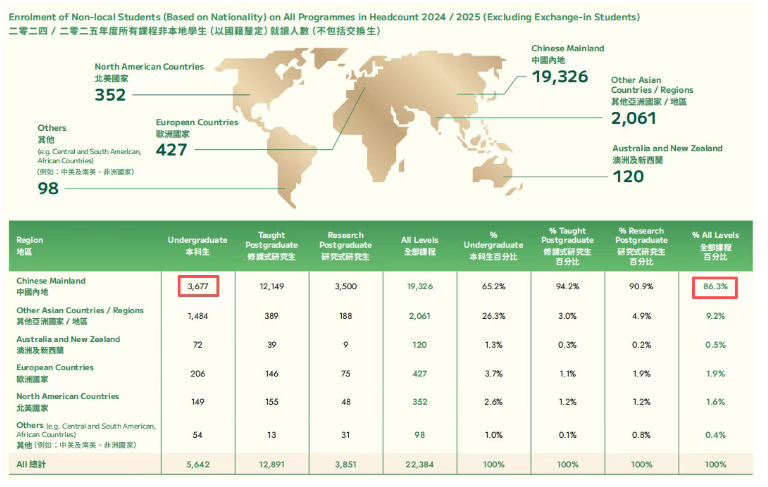768x487 pixels.
Task: Click the 427 European figure on map
Action: 172,150
